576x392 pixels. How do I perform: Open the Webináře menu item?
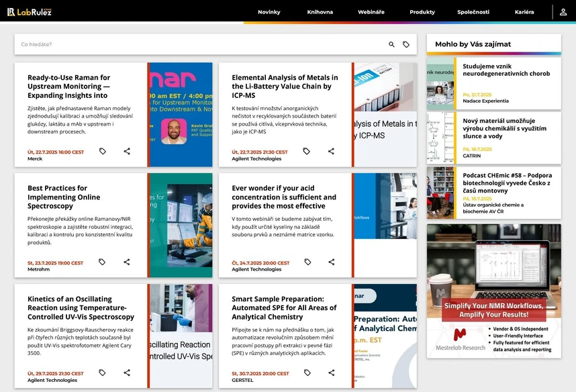click(x=371, y=12)
